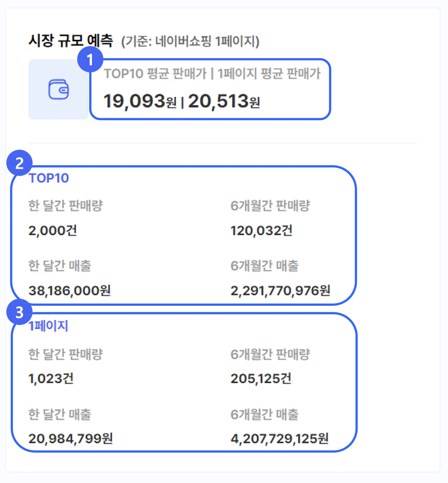Image resolution: width=448 pixels, height=483 pixels.
Task: Click TOP10 monthly revenue 38,186,000원
Action: click(x=70, y=290)
